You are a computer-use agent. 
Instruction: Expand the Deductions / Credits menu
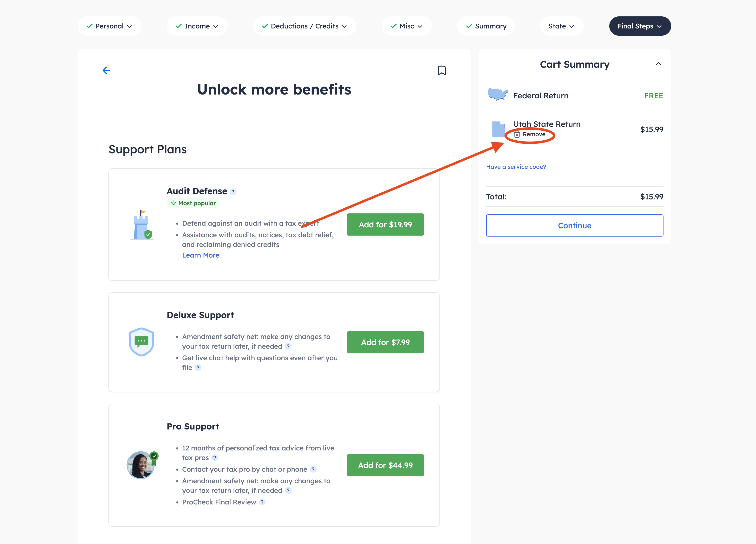[305, 26]
